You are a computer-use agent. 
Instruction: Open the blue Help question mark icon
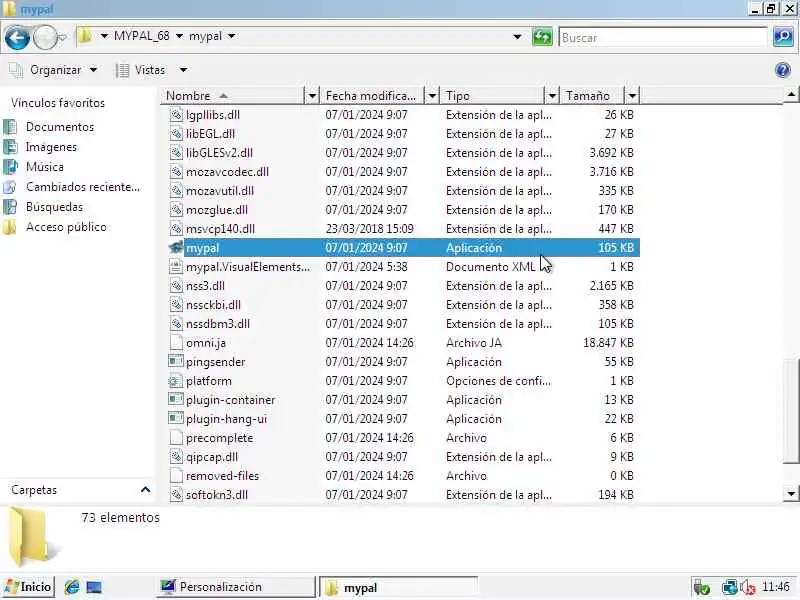[x=782, y=70]
